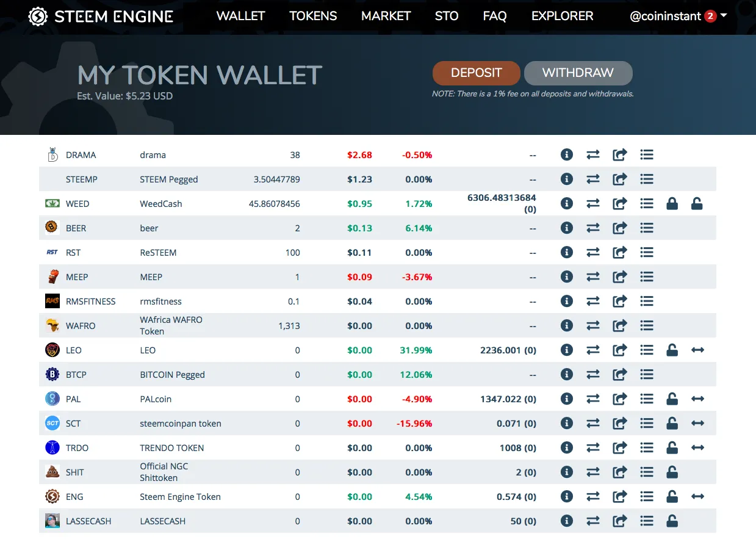Click the 'WeedCash' token name
The height and width of the screenshot is (553, 756).
coord(161,204)
